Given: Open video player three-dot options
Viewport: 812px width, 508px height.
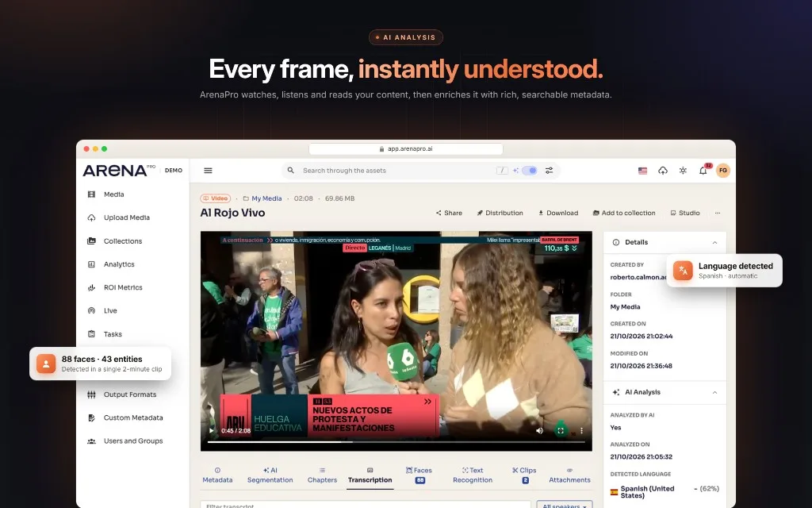Looking at the screenshot, I should pos(581,431).
